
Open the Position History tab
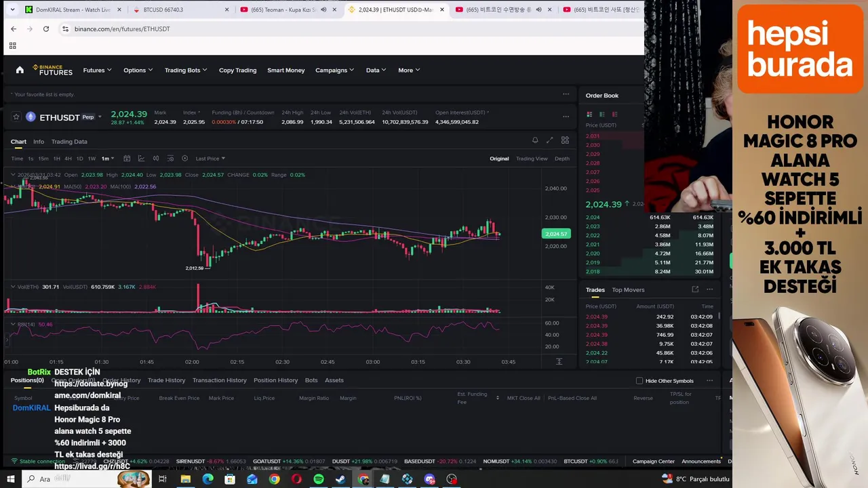[x=275, y=380]
